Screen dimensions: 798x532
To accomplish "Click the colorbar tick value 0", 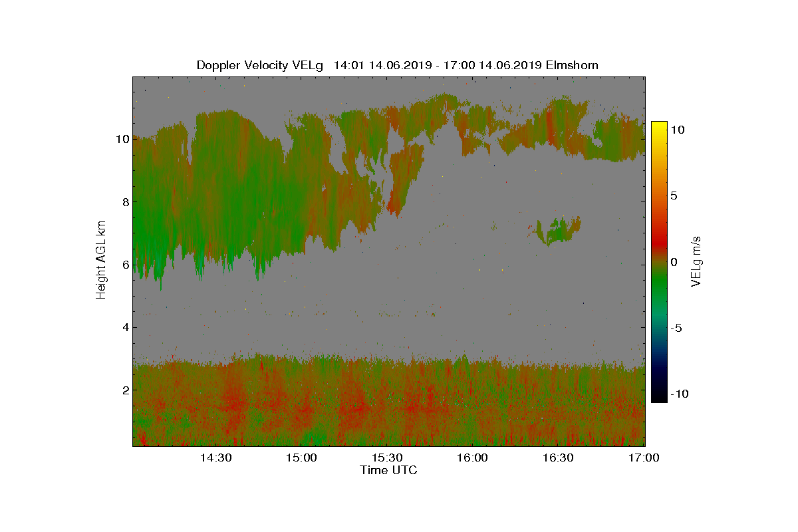I will click(674, 262).
